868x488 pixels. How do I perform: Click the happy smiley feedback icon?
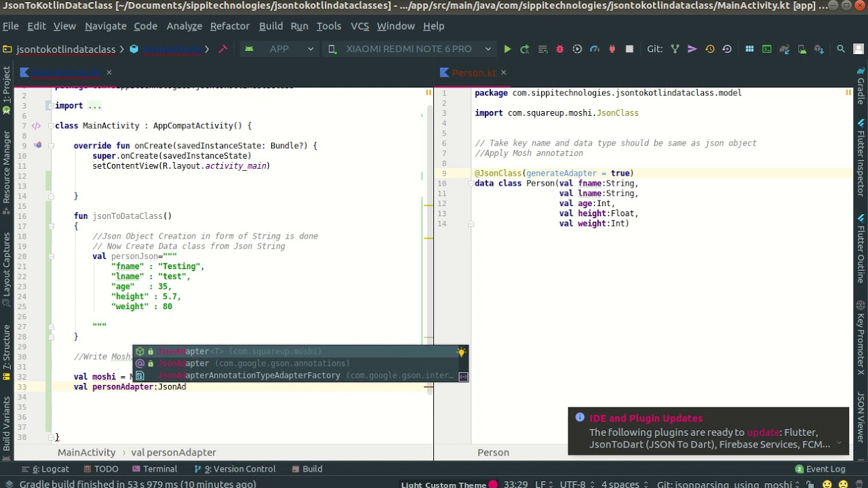(x=827, y=484)
